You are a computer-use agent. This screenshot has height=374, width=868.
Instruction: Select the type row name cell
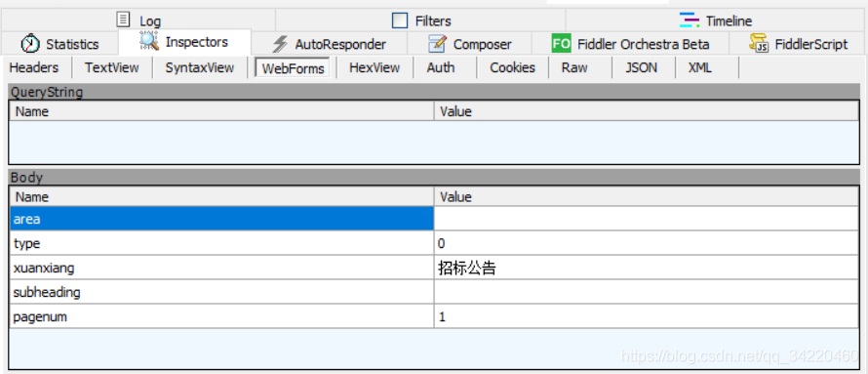(222, 243)
